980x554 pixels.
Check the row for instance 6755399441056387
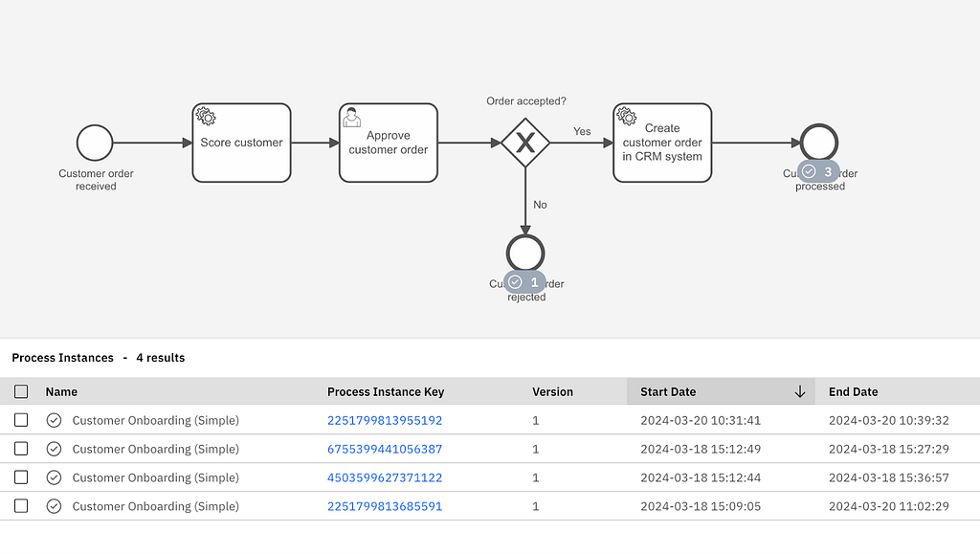[x=21, y=449]
